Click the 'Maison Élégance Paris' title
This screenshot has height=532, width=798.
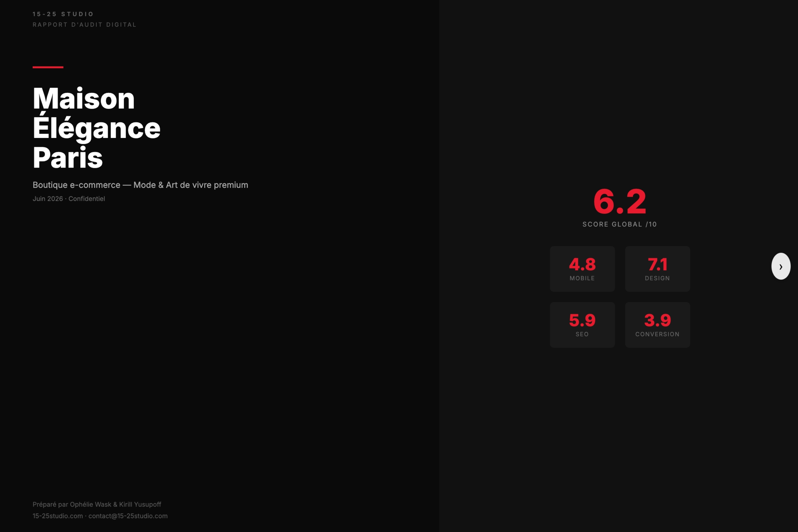coord(96,127)
